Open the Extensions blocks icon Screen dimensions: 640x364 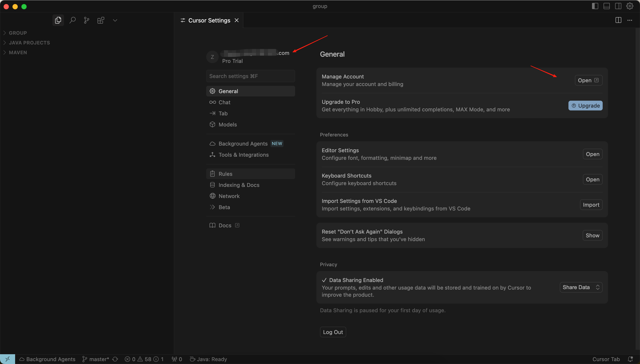[101, 20]
